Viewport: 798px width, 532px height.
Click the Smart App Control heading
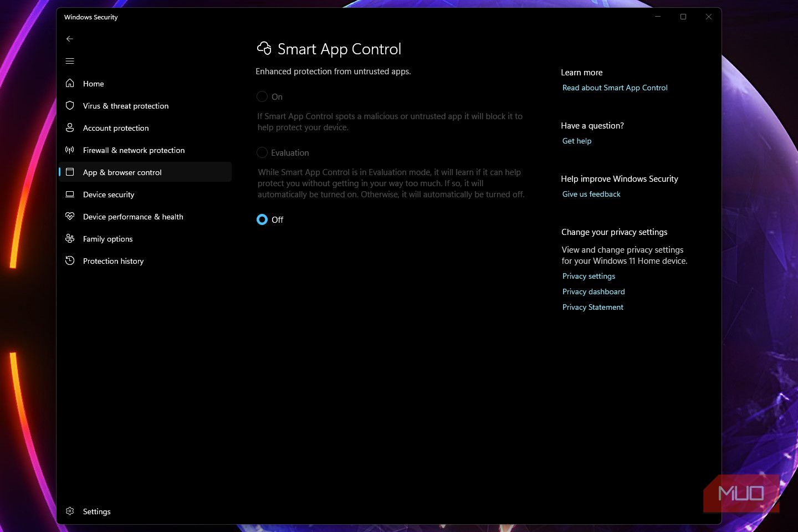coord(339,49)
